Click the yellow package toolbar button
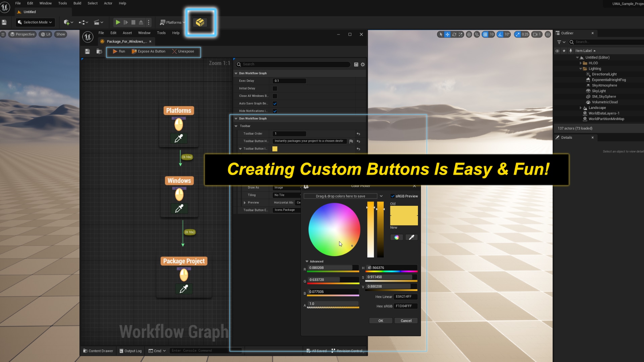 click(200, 22)
